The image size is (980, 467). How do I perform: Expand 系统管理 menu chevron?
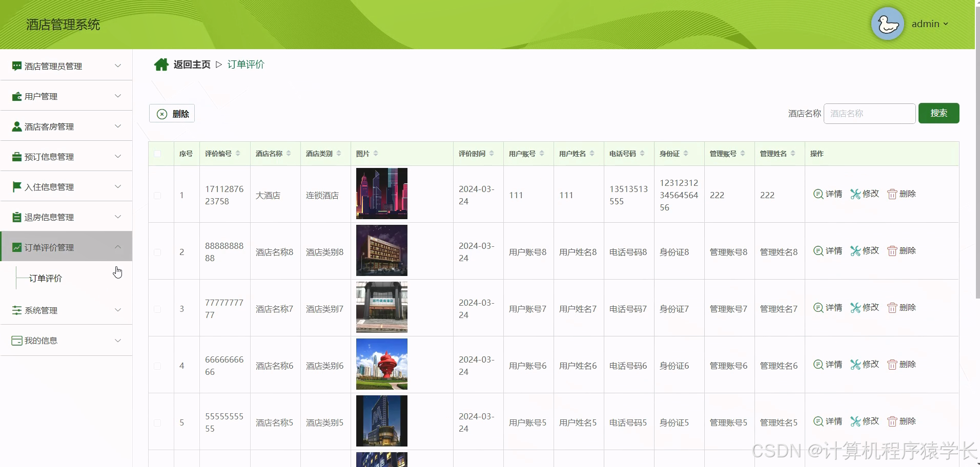pyautogui.click(x=118, y=310)
